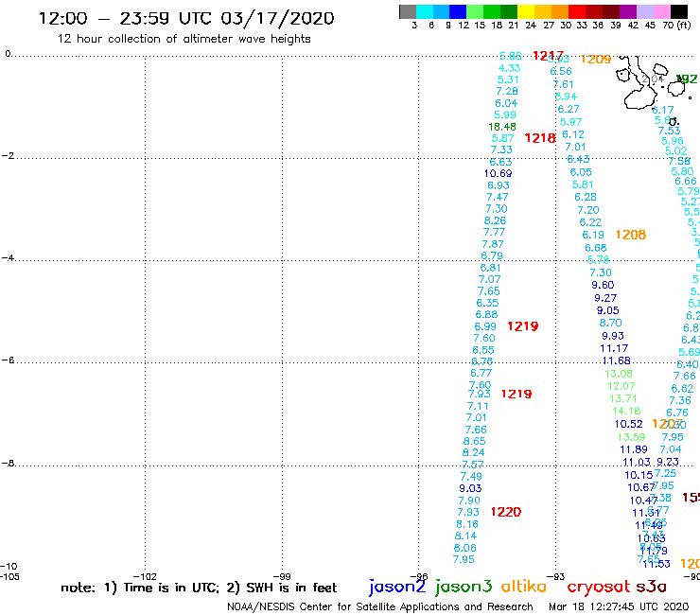The image size is (700, 615).
Task: Click the 7.61 wave height value
Action: pos(564,84)
